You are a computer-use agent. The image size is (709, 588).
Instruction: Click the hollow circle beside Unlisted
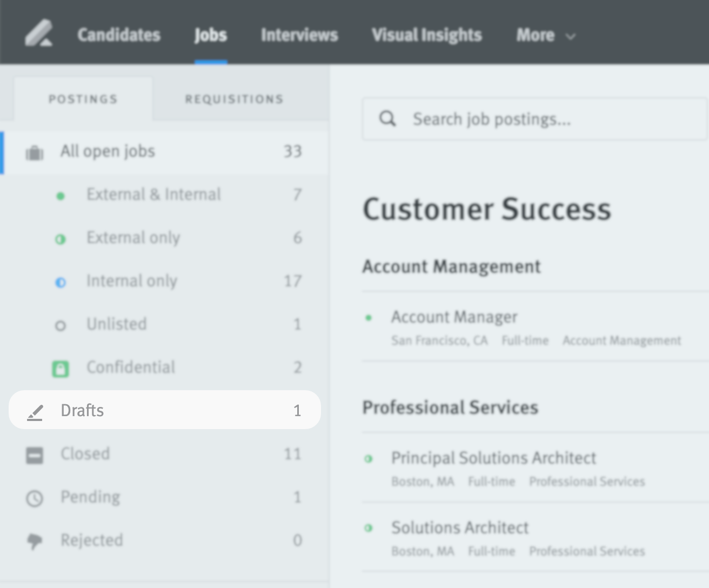click(61, 325)
